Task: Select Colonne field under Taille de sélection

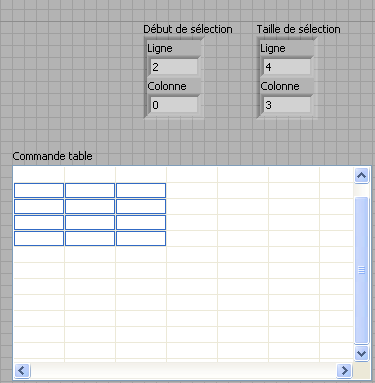Action: click(287, 105)
